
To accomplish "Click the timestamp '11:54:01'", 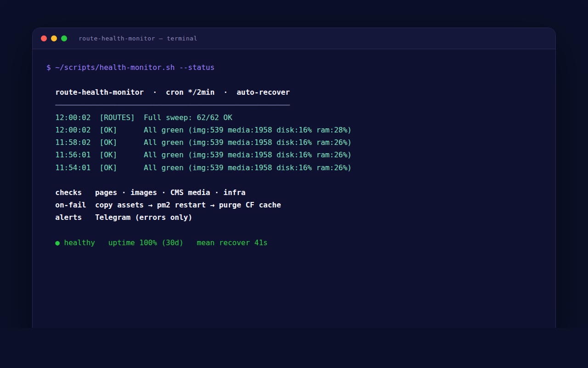I will click(73, 168).
